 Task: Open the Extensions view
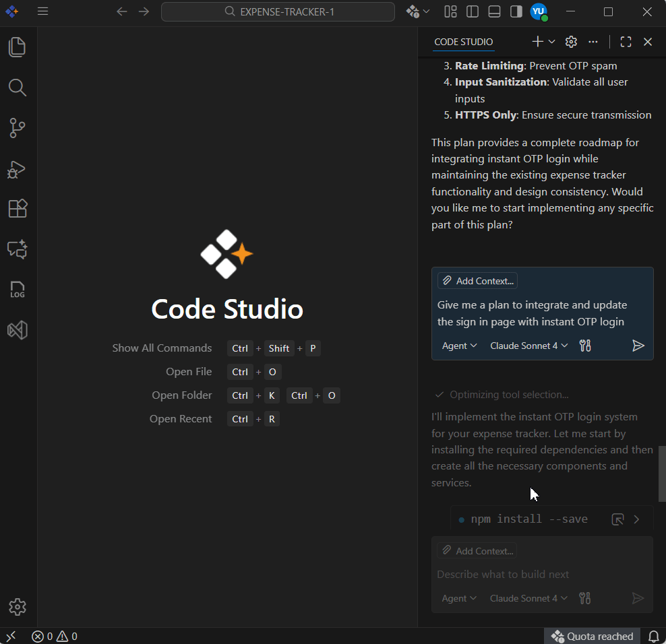click(18, 209)
